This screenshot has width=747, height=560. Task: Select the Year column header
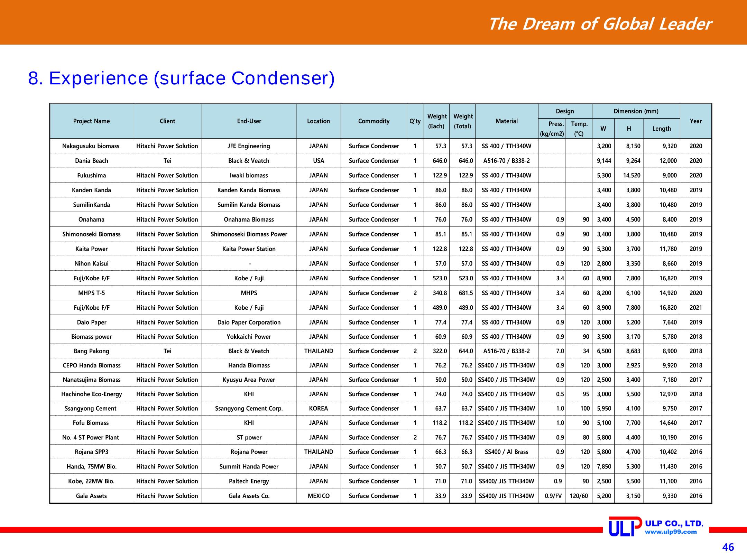click(696, 121)
